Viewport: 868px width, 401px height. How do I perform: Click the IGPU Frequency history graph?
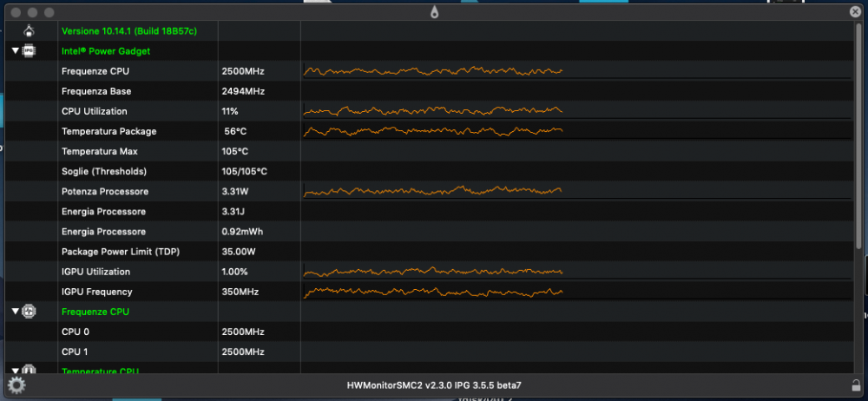pyautogui.click(x=577, y=292)
